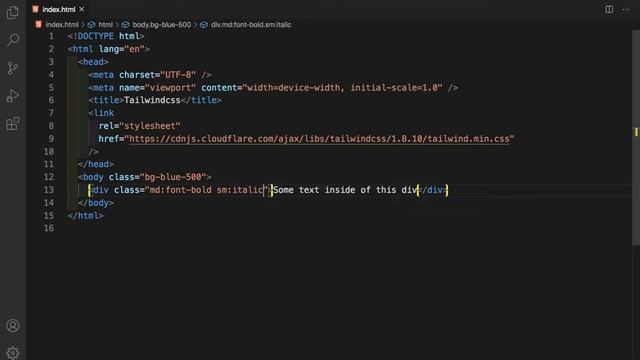Click the link tag on line 7
Image resolution: width=640 pixels, height=360 pixels.
[x=101, y=113]
